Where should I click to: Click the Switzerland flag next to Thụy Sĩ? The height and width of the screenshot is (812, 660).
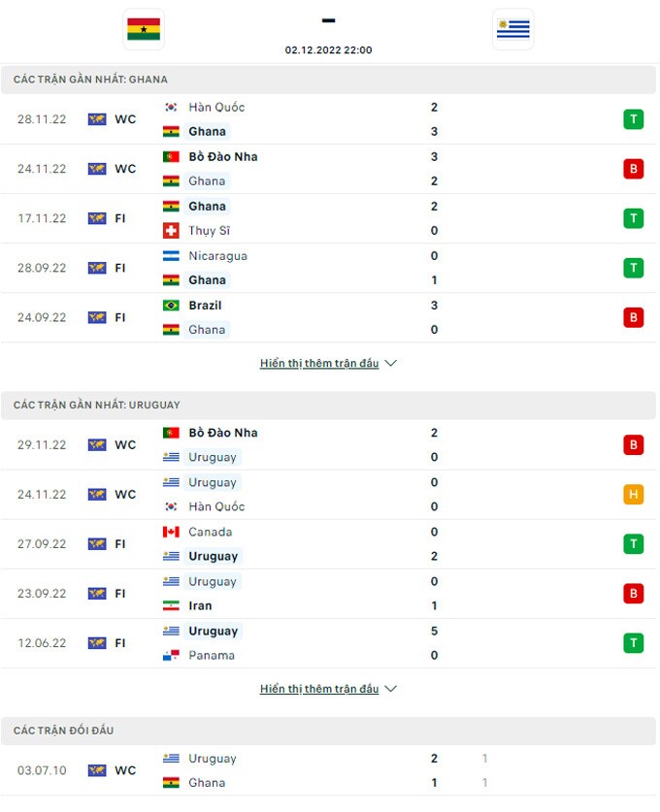coord(171,231)
